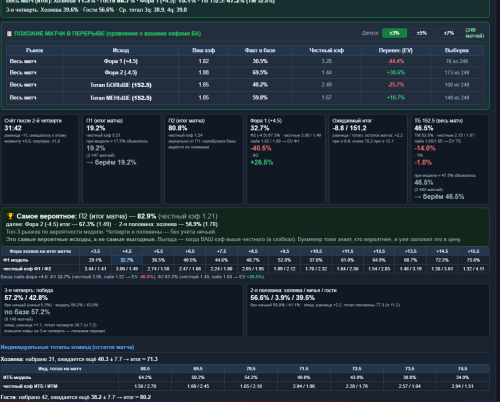Click the Самое вероятное headline
This screenshot has width=500, height=402.
(117, 216)
